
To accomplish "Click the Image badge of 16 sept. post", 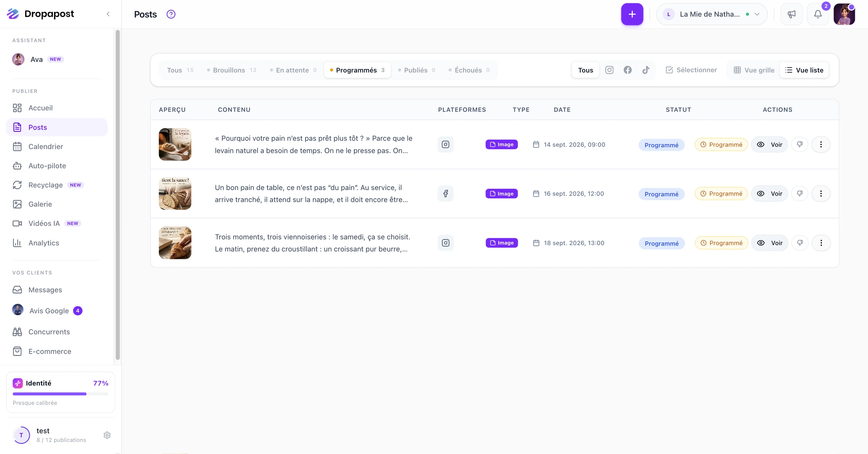I will tap(501, 194).
